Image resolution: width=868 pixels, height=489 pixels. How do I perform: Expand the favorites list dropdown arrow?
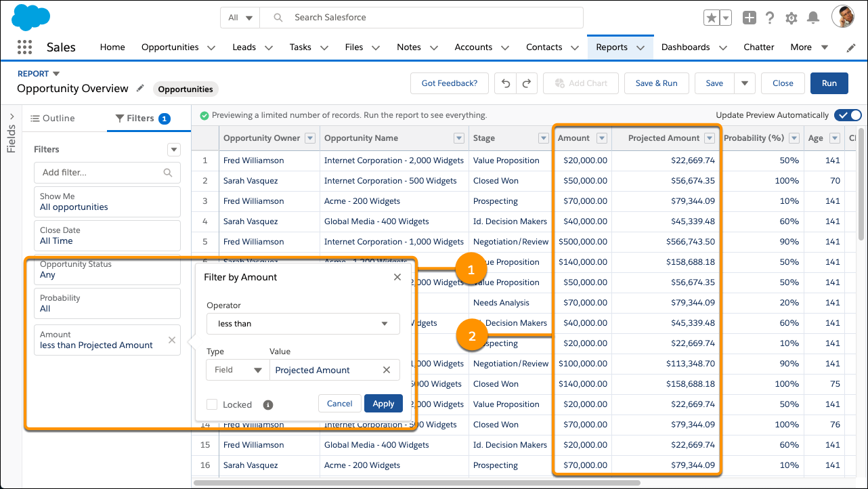click(726, 18)
